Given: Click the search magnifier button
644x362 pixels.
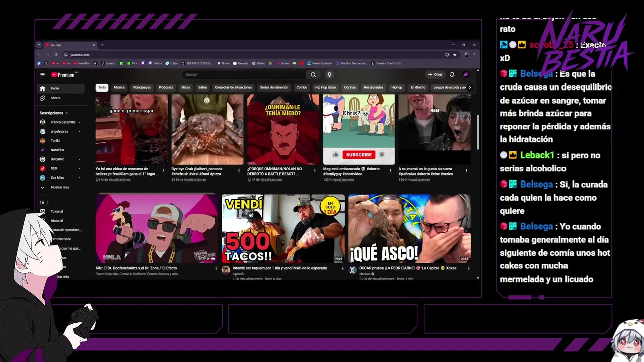Looking at the screenshot, I should tap(313, 74).
